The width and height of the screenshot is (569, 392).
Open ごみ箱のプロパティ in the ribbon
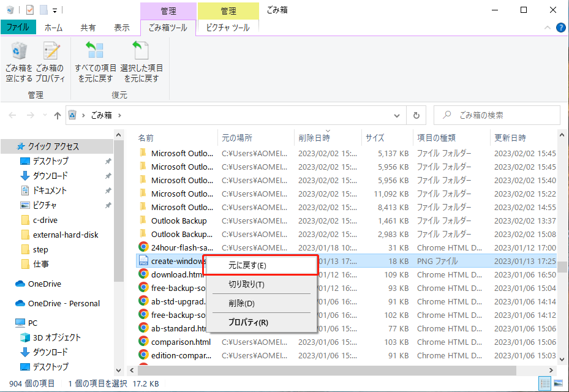coord(50,62)
